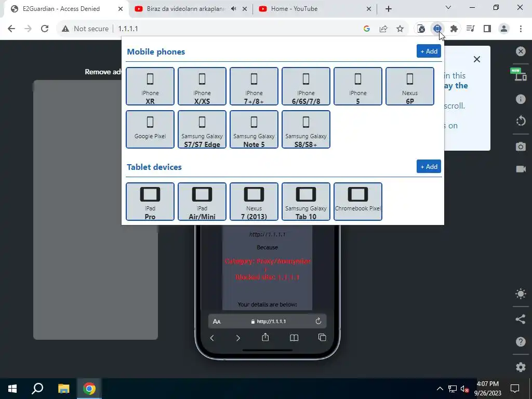532x399 pixels.
Task: Open simulator settings gear
Action: (x=521, y=367)
